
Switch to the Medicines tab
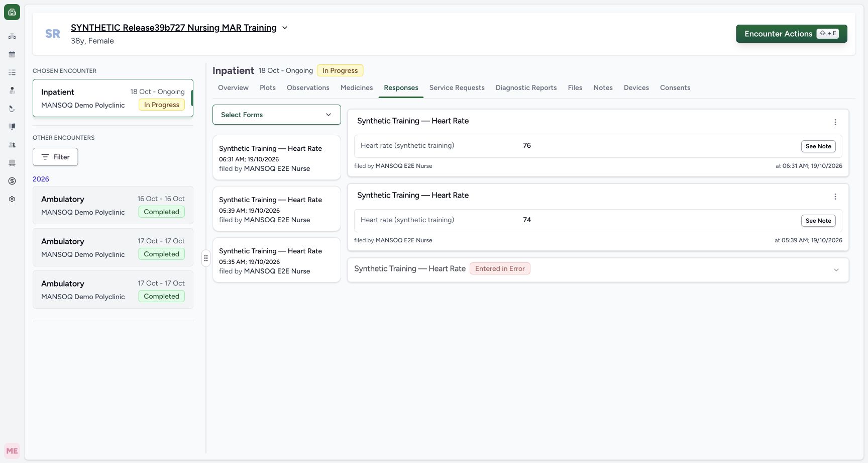[x=357, y=87]
